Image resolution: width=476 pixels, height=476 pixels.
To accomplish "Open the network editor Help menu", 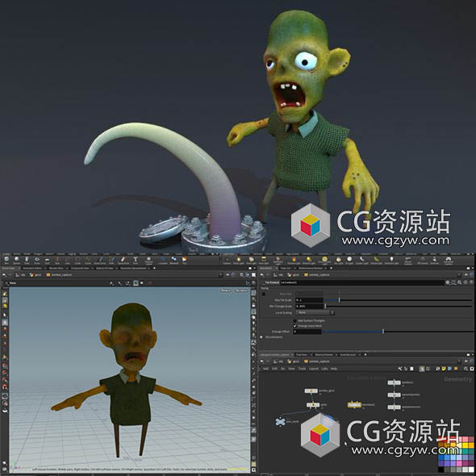I will click(334, 369).
